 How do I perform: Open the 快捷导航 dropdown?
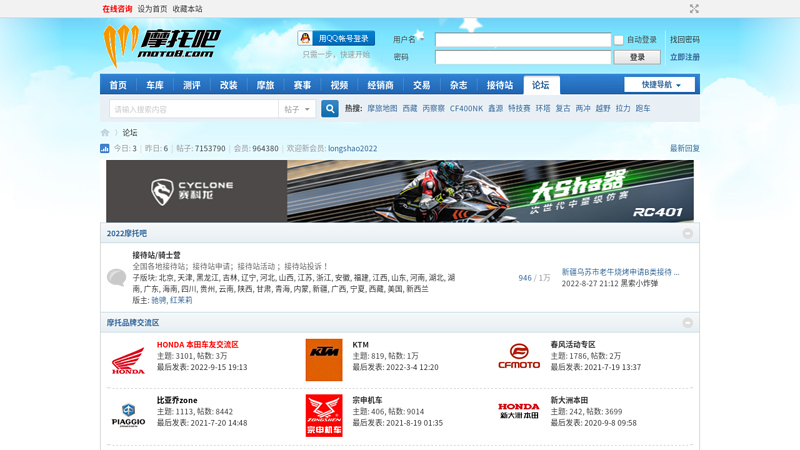(660, 85)
